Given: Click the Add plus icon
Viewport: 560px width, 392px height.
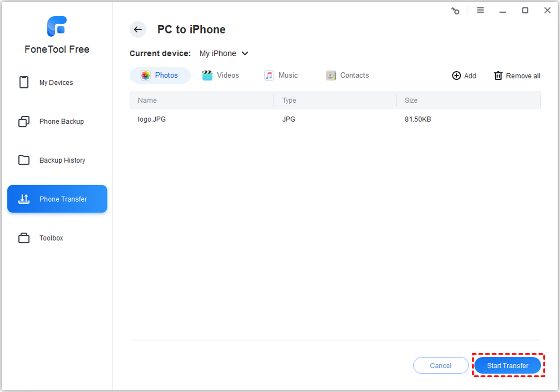Looking at the screenshot, I should tap(456, 76).
